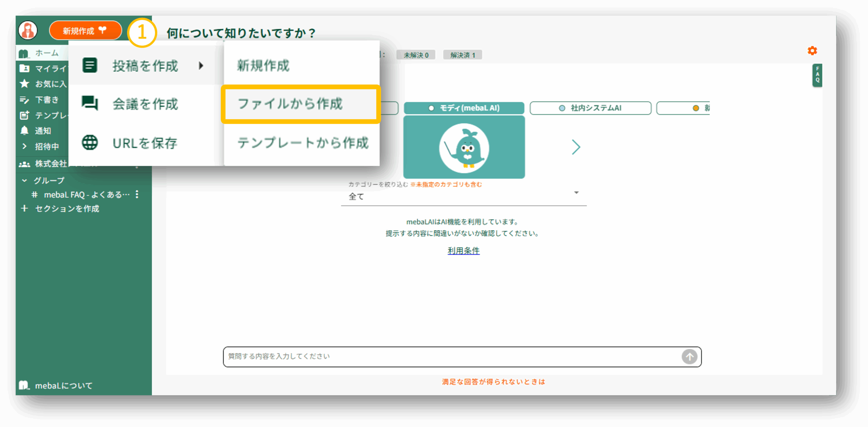Click the 通知 bell icon
Image resolution: width=868 pixels, height=427 pixels.
(x=24, y=130)
